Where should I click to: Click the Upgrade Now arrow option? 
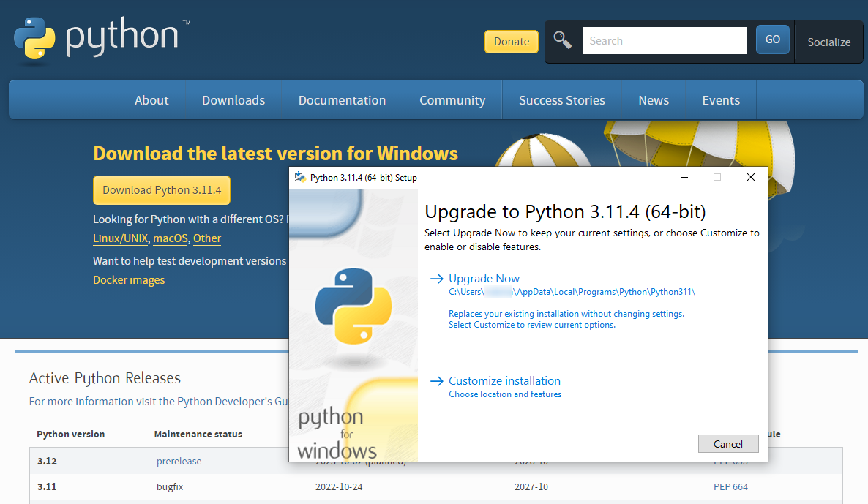pos(484,279)
